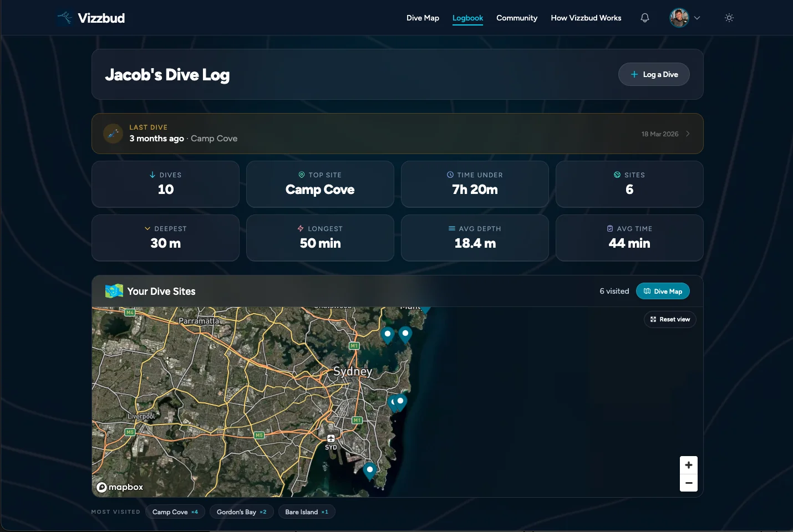Click the Reset view map button

670,319
